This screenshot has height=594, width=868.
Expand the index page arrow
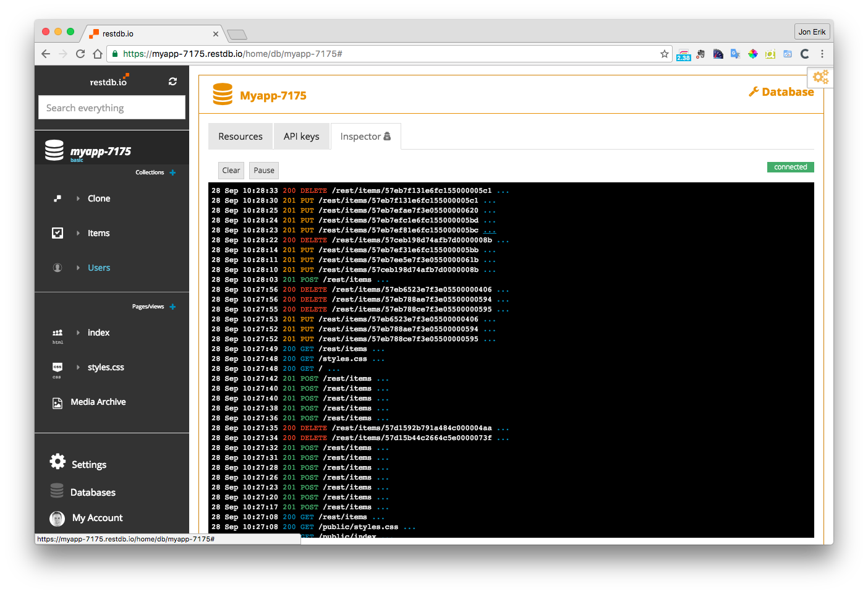point(78,333)
